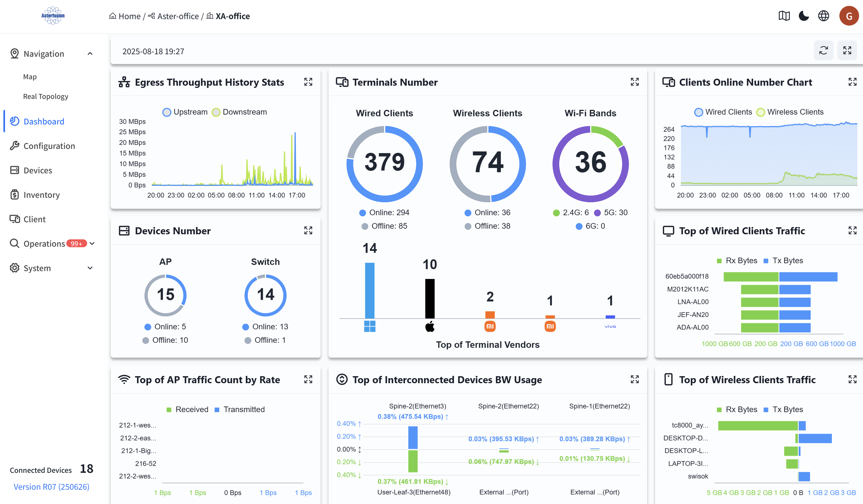Screen dimensions: 863x504
Task: Open the language globe icon
Action: (x=823, y=16)
